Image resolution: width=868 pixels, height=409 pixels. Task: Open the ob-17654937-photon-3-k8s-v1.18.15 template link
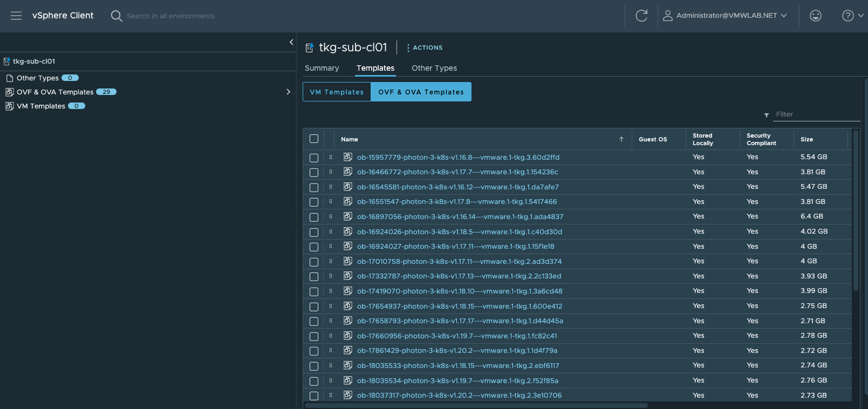click(460, 306)
